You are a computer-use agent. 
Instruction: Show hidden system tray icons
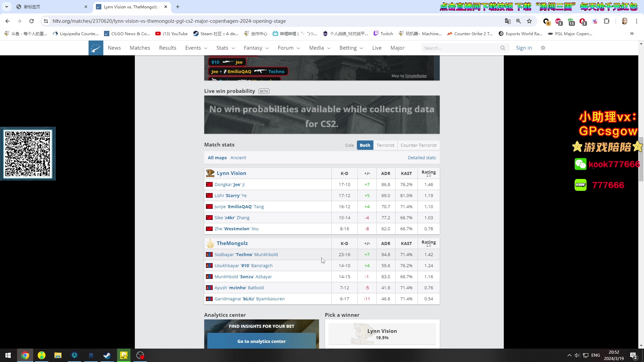(569, 355)
